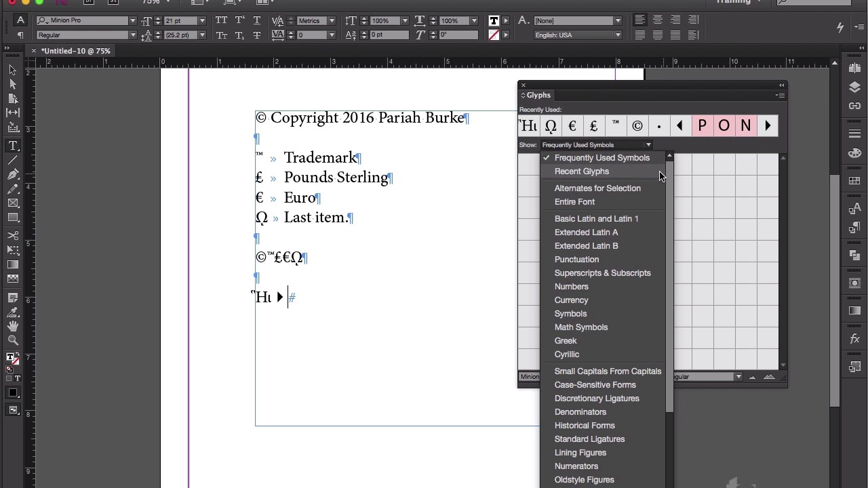Open the Regular font style dropdown
Image resolution: width=868 pixels, height=488 pixels.
point(132,35)
